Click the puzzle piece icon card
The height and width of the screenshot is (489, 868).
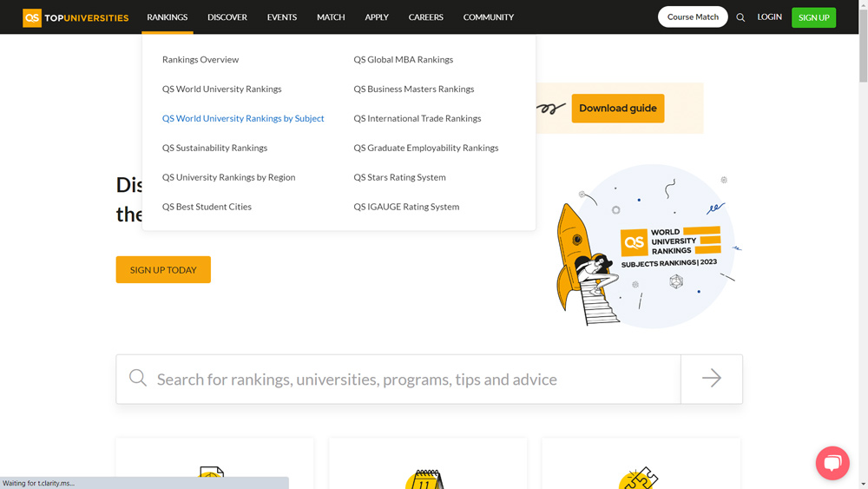[641, 464]
